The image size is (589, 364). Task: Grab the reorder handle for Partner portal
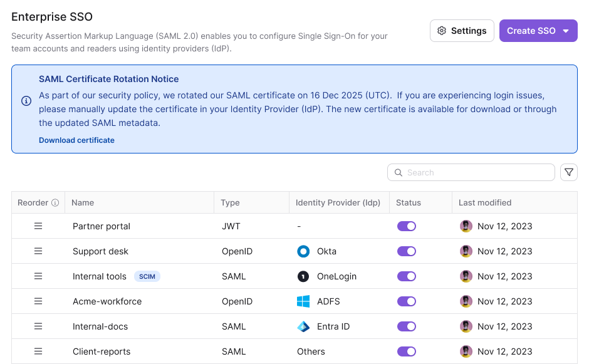pos(38,226)
